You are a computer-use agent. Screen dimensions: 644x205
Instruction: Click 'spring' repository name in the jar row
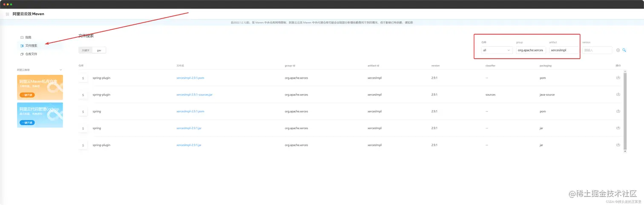pyautogui.click(x=97, y=128)
